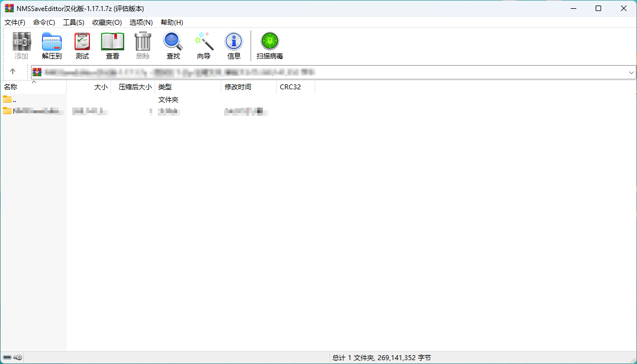This screenshot has height=364, width=637.
Task: Click the 解压到 (Extract To) icon
Action: [52, 45]
